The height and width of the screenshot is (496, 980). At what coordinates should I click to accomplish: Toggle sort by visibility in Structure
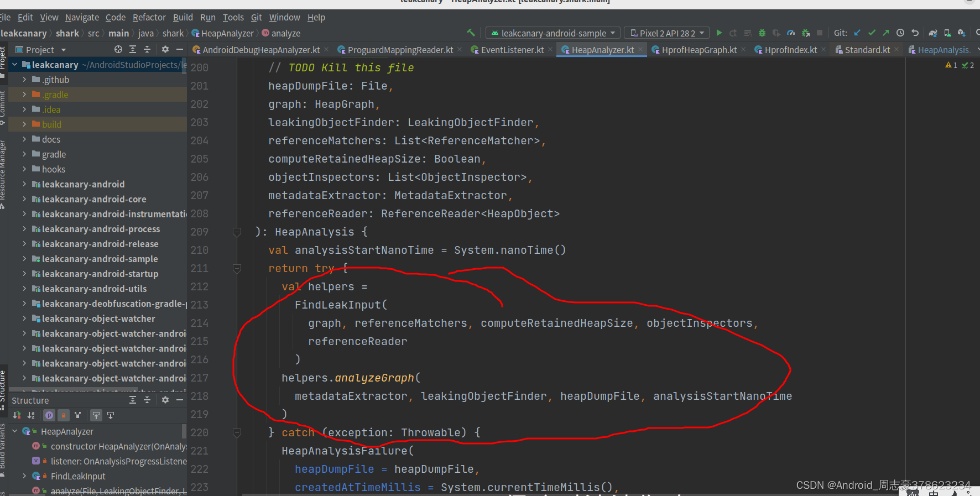[x=17, y=415]
